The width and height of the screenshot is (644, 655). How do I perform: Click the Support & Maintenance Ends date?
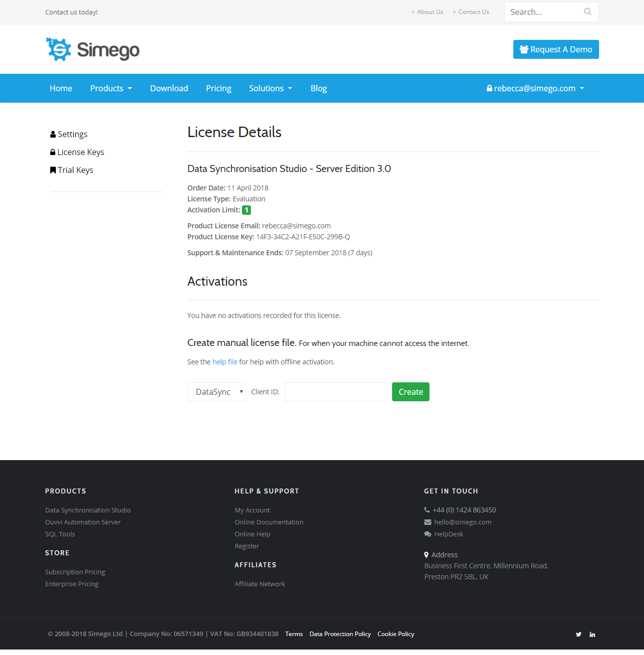(x=329, y=253)
